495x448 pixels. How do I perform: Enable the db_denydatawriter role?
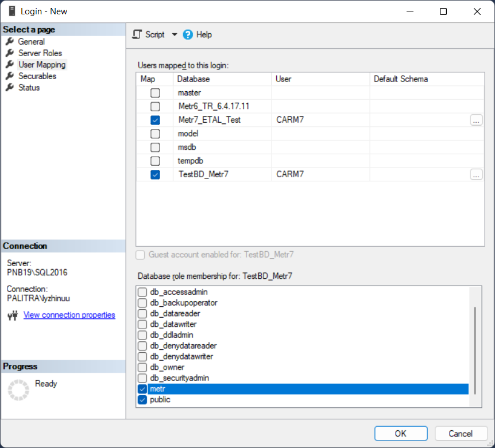pos(142,356)
